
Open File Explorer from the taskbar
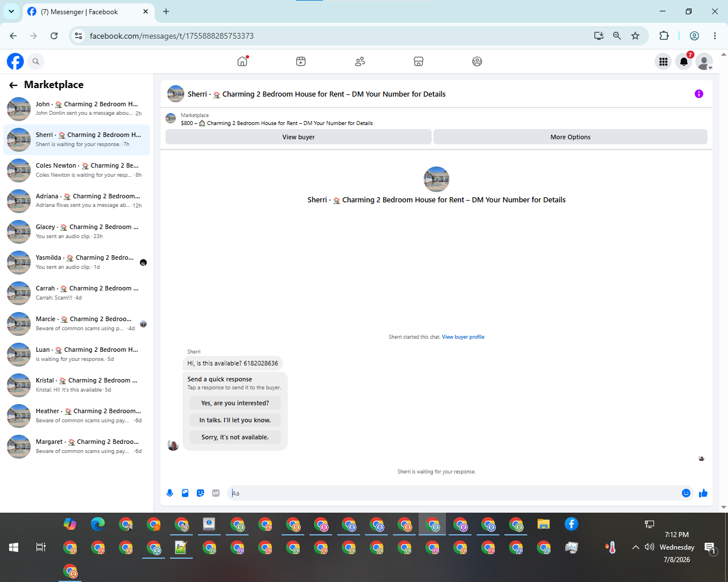(544, 524)
